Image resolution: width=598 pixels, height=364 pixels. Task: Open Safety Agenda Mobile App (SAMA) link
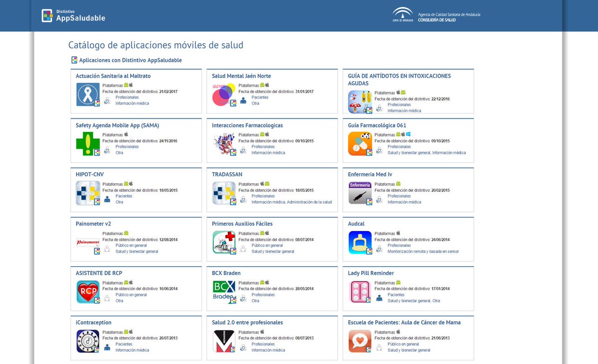tap(118, 125)
